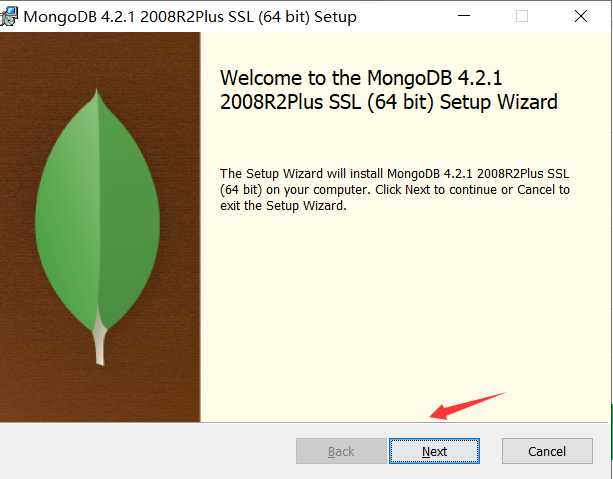
Task: Click the MongoDB green leaf logo
Action: [98, 227]
